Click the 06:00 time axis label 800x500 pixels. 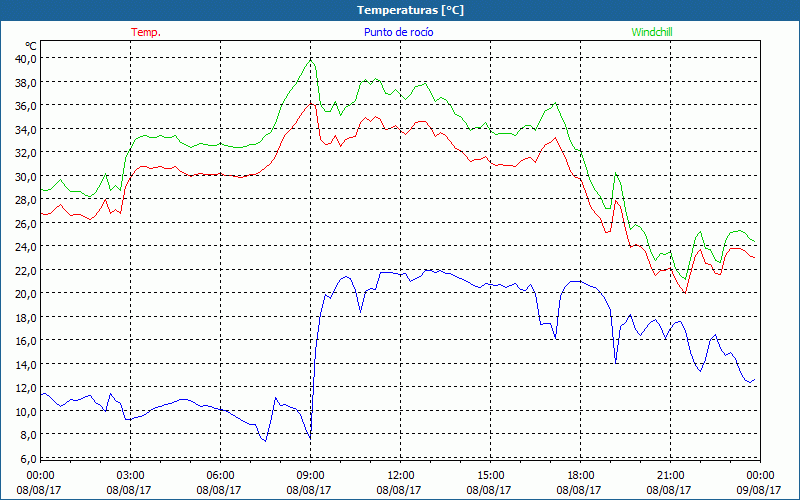220,475
